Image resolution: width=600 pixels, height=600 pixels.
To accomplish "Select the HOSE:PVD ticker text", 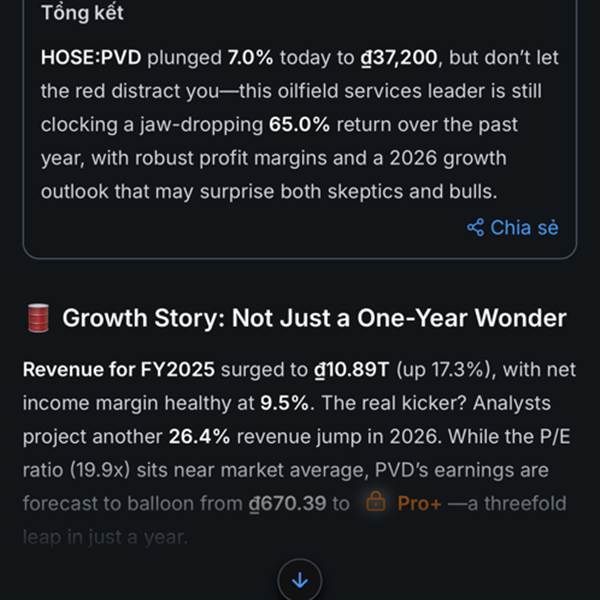I will pos(91,57).
